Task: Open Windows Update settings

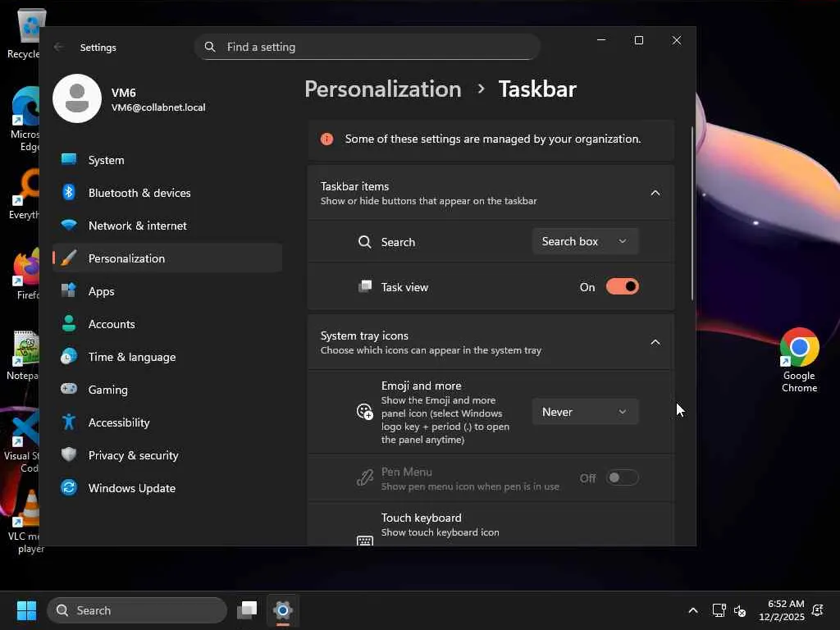Action: 167,488
